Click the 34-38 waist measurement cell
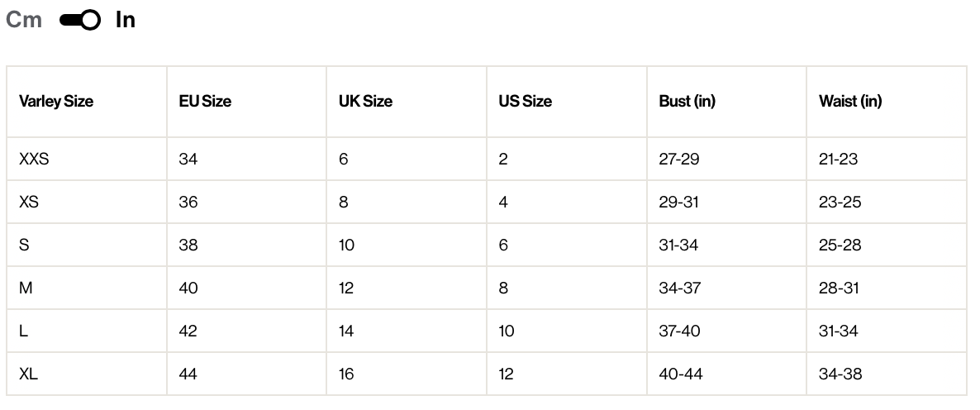Image resolution: width=980 pixels, height=410 pixels. point(840,374)
